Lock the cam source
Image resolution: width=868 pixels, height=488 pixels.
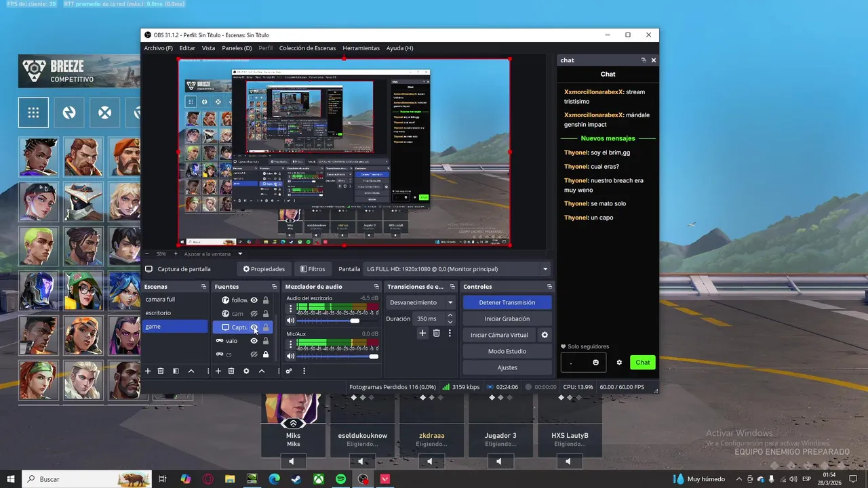pyautogui.click(x=266, y=314)
